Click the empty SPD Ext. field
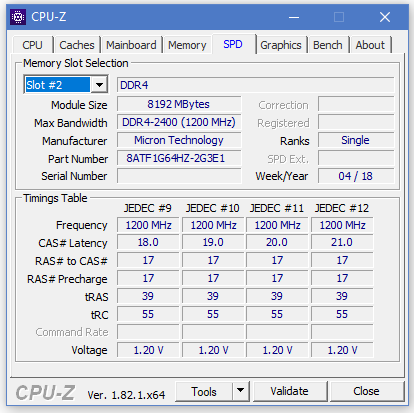This screenshot has width=414, height=413. [x=356, y=158]
